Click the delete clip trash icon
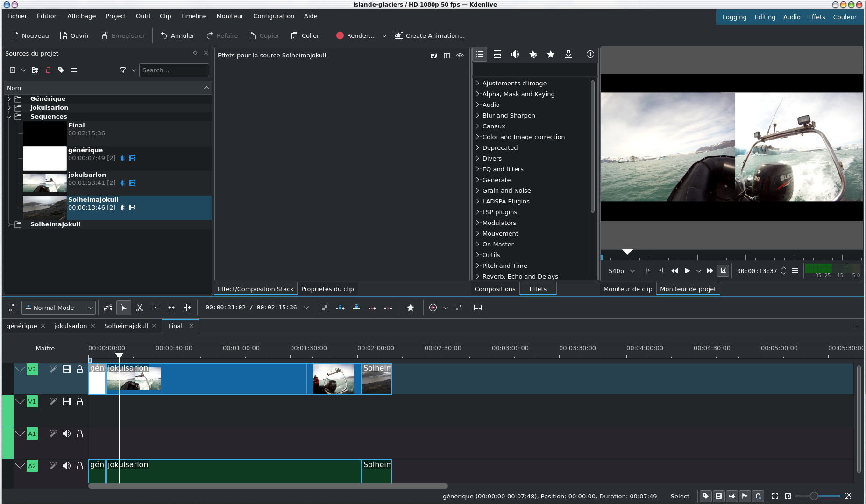This screenshot has width=866, height=504. pyautogui.click(x=48, y=70)
